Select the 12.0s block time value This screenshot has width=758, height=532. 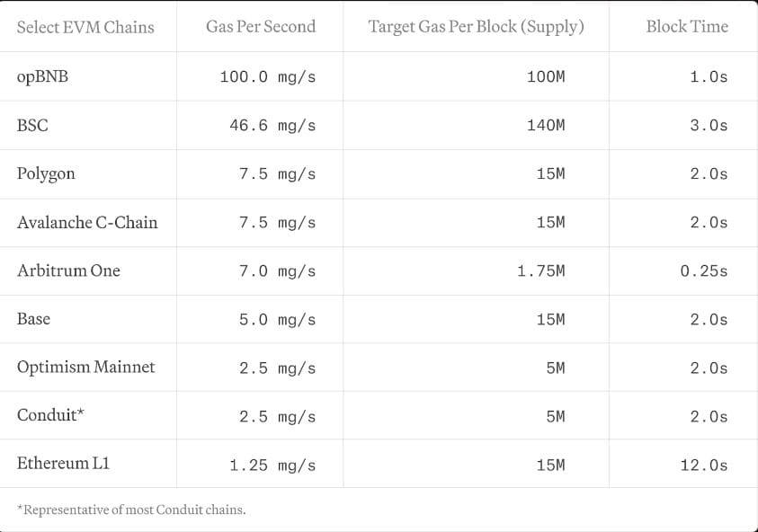(704, 465)
